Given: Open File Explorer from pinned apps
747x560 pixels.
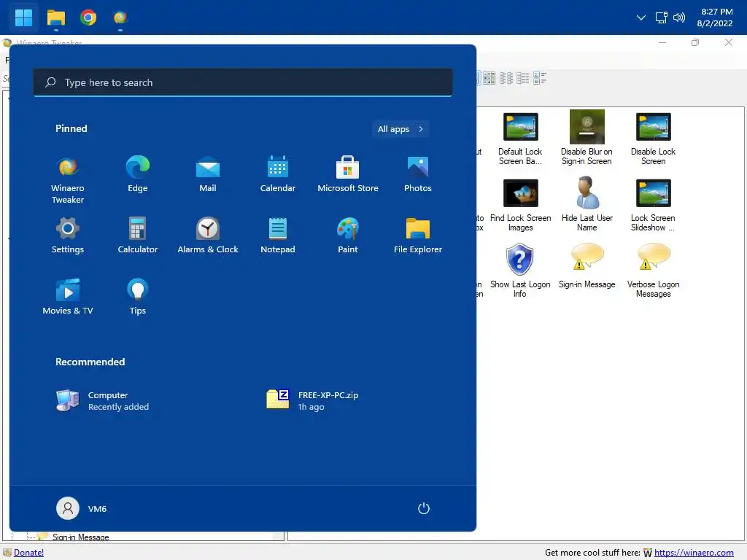Looking at the screenshot, I should click(x=418, y=236).
